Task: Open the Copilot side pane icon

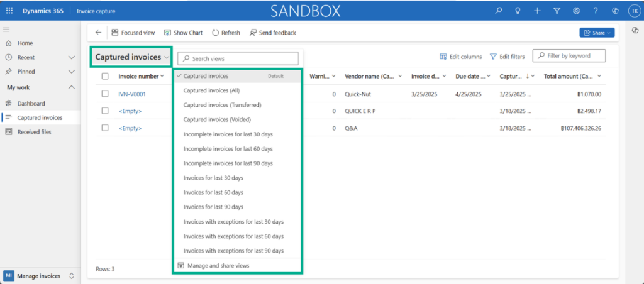Action: [635, 31]
